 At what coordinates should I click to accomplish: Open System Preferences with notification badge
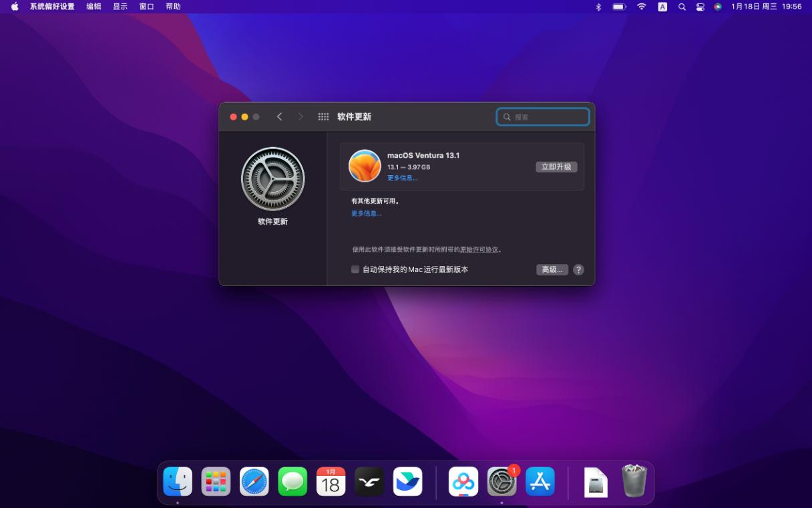click(501, 481)
